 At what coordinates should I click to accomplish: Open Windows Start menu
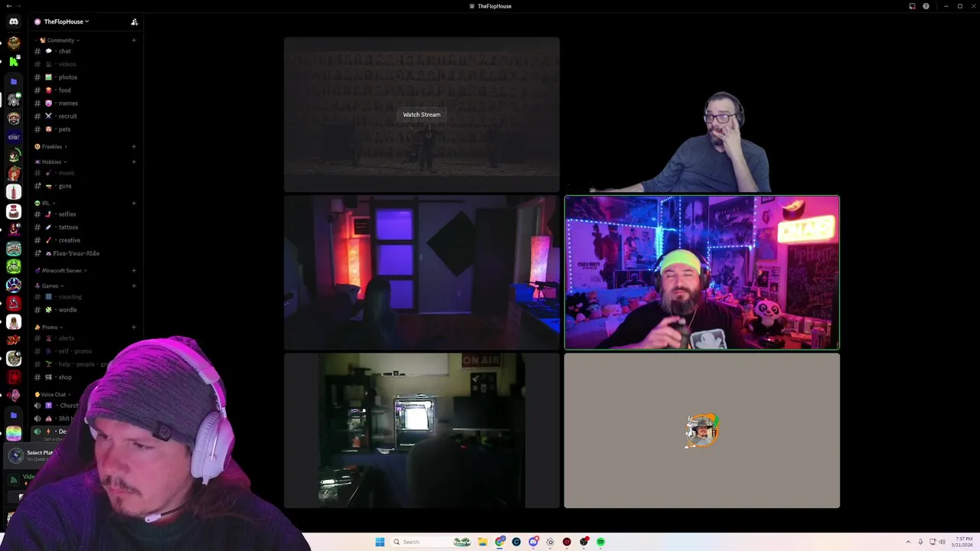click(x=380, y=542)
